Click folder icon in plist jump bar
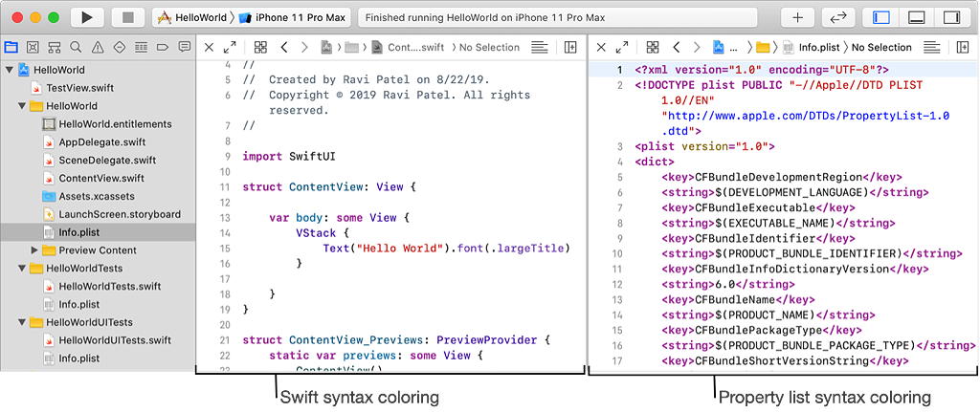Image resolution: width=980 pixels, height=412 pixels. [x=763, y=47]
